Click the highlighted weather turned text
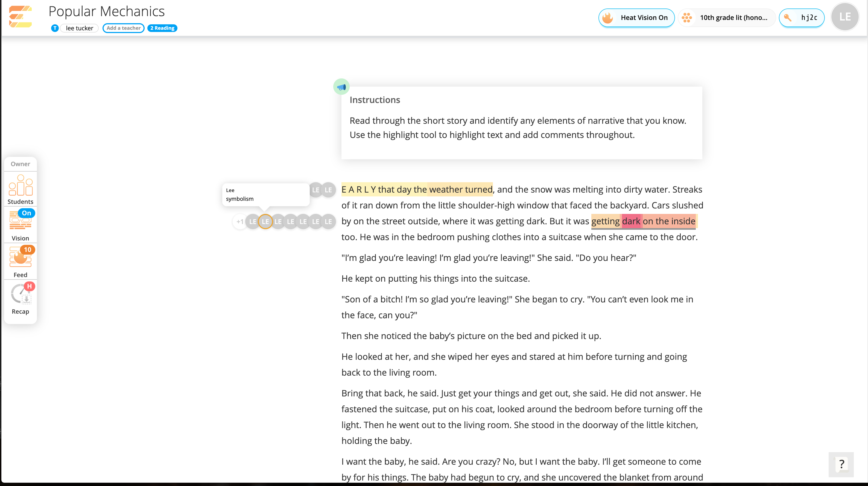Screen dimensions: 868x486 [x=460, y=189]
